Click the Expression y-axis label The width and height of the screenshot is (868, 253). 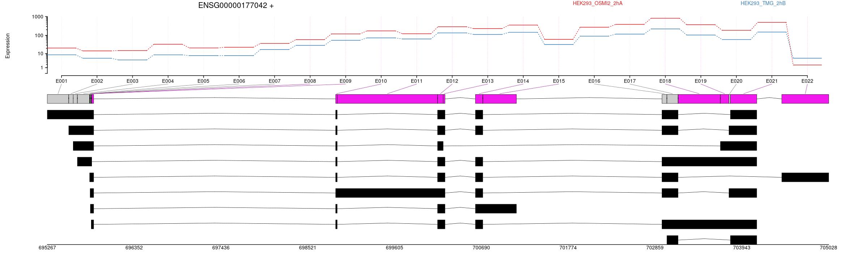8,46
